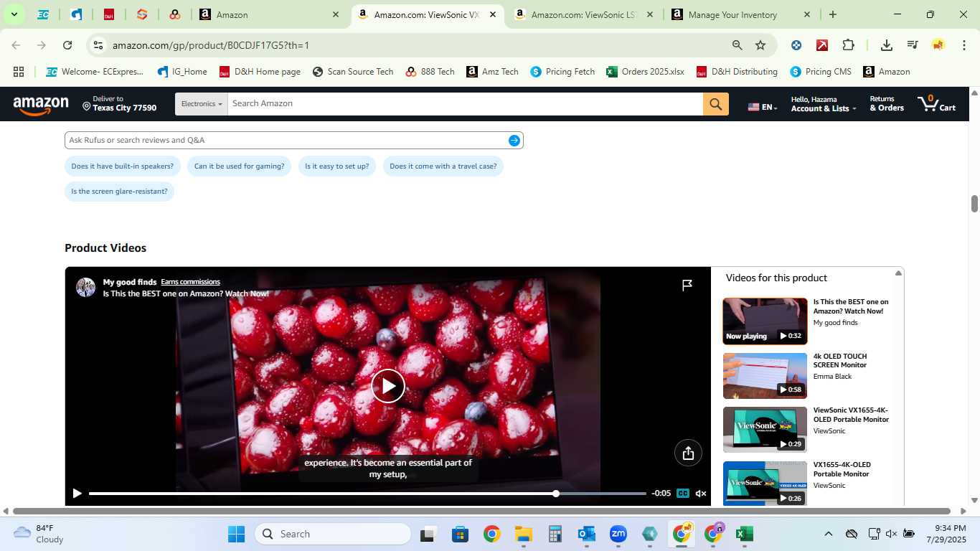Go back with the browser back arrow
The height and width of the screenshot is (551, 980).
pyautogui.click(x=16, y=45)
